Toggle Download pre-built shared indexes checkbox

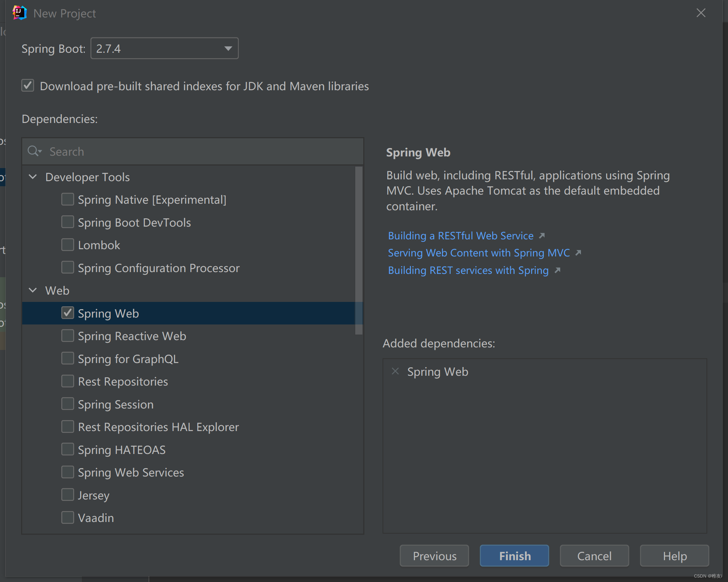click(28, 86)
